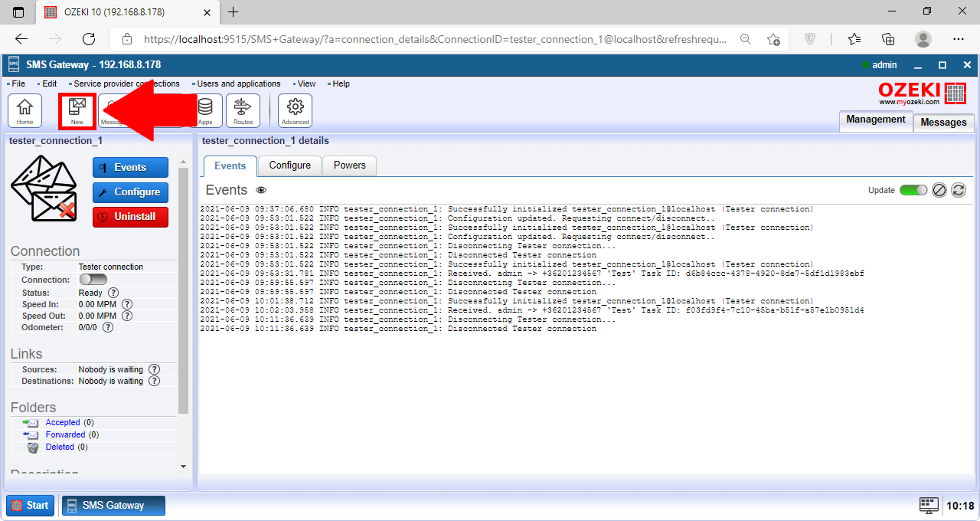Open the Apps toolbar icon

pyautogui.click(x=205, y=110)
